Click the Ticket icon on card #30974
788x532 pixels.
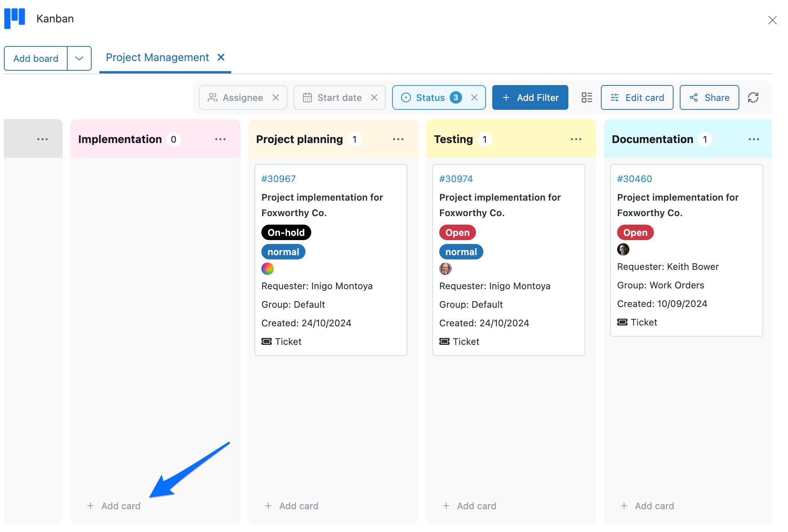click(444, 341)
